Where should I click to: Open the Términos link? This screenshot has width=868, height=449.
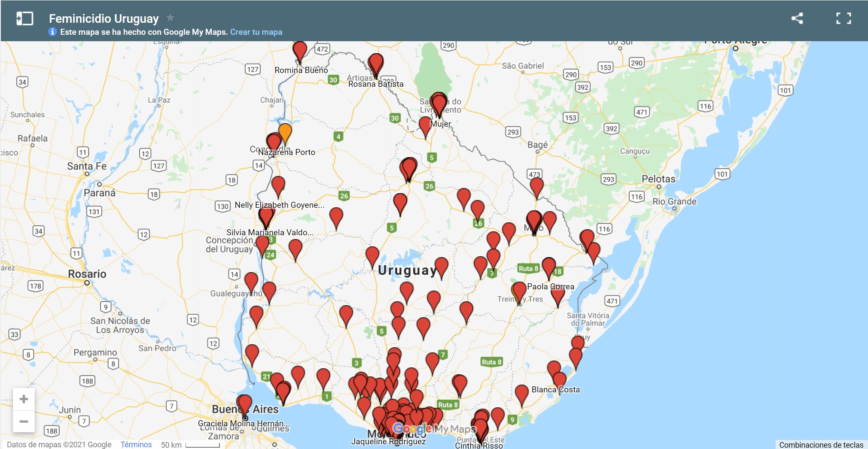coord(136,444)
